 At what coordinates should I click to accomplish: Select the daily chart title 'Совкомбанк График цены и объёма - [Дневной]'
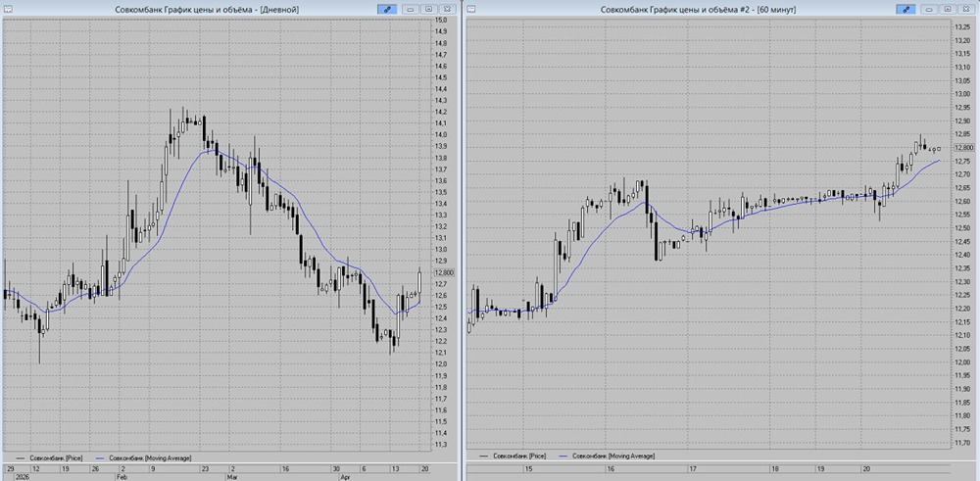click(207, 10)
